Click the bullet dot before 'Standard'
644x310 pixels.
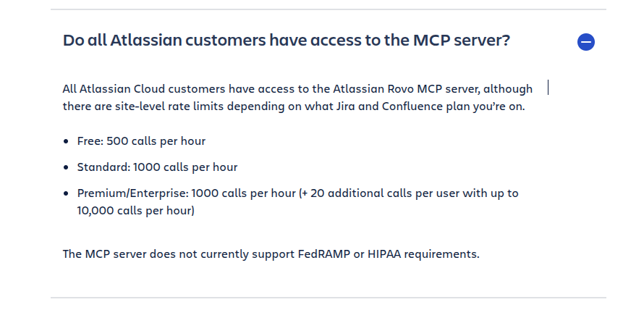click(x=66, y=167)
